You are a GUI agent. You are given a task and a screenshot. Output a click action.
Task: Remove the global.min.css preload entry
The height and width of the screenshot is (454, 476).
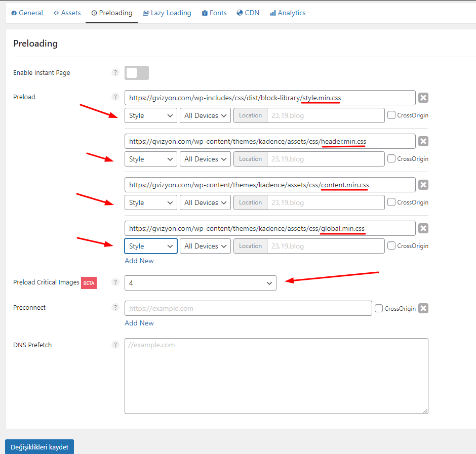(423, 228)
